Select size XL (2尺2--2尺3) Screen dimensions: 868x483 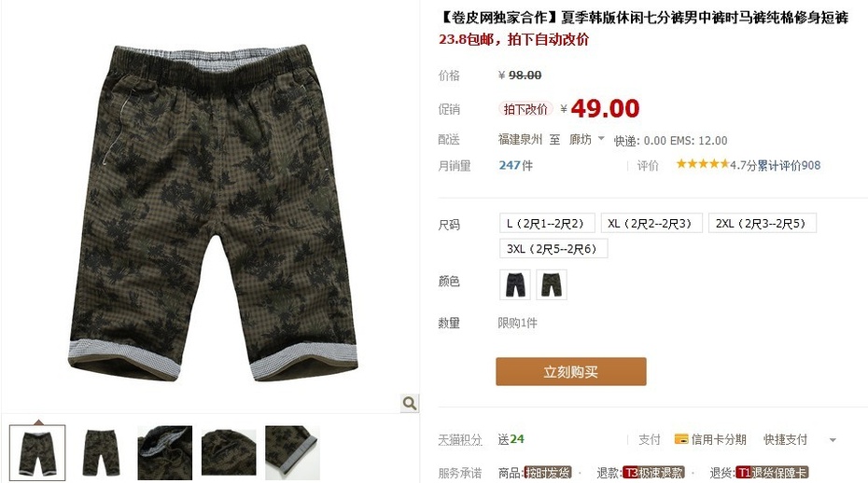651,224
